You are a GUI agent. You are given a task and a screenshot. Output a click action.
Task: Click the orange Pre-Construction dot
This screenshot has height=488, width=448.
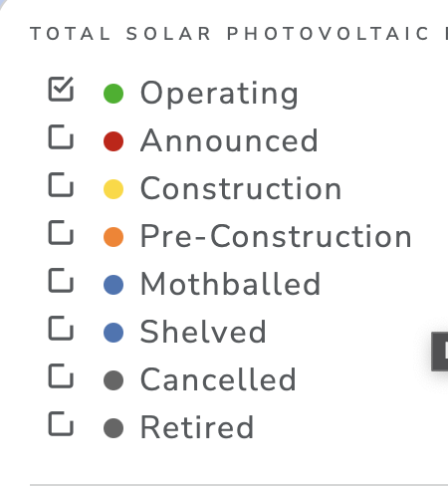coord(113,237)
